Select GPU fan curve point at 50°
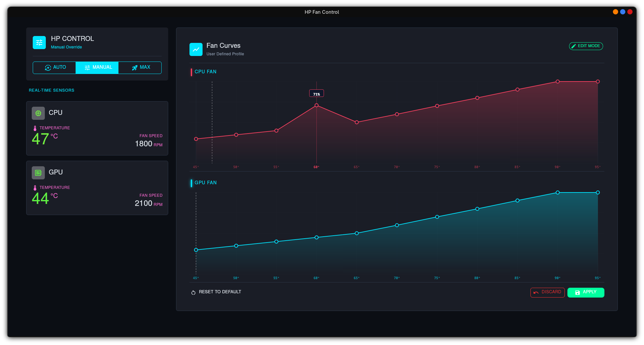The image size is (644, 345). coord(236,246)
